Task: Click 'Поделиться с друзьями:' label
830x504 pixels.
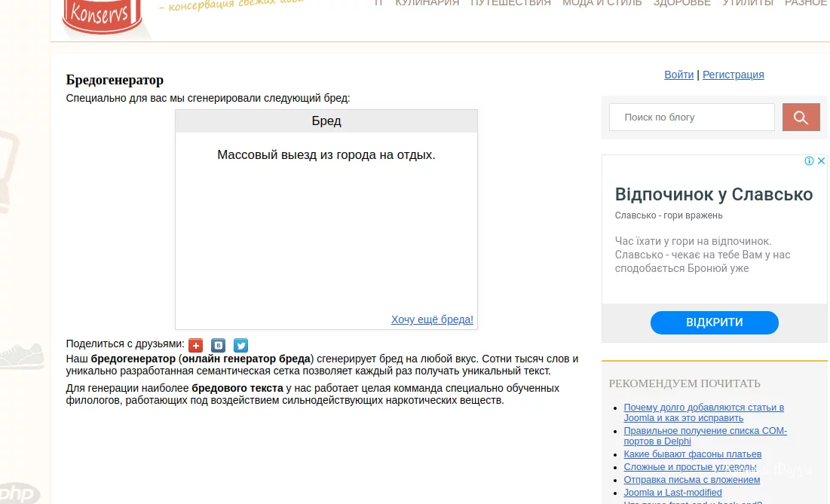Action: [125, 344]
